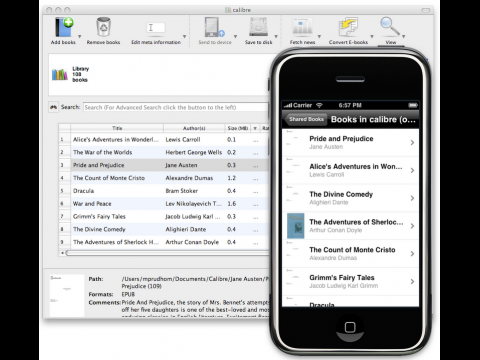Click the Save to disk icon
The width and height of the screenshot is (480, 360).
point(258,27)
